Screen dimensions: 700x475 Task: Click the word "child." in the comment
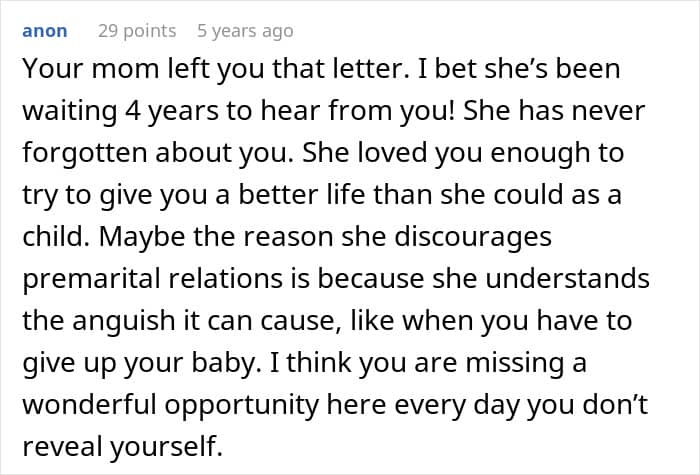(52, 237)
